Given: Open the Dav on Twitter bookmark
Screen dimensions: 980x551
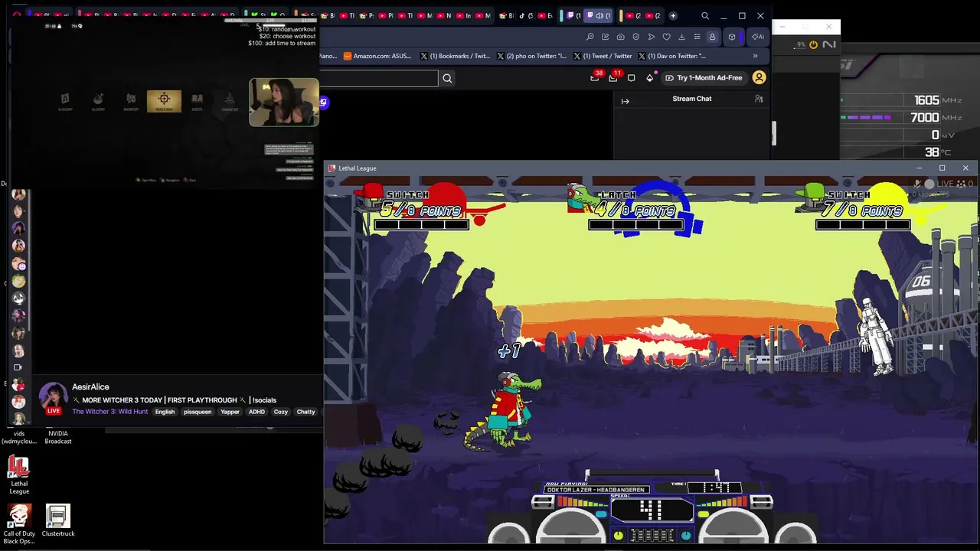Looking at the screenshot, I should (x=671, y=56).
